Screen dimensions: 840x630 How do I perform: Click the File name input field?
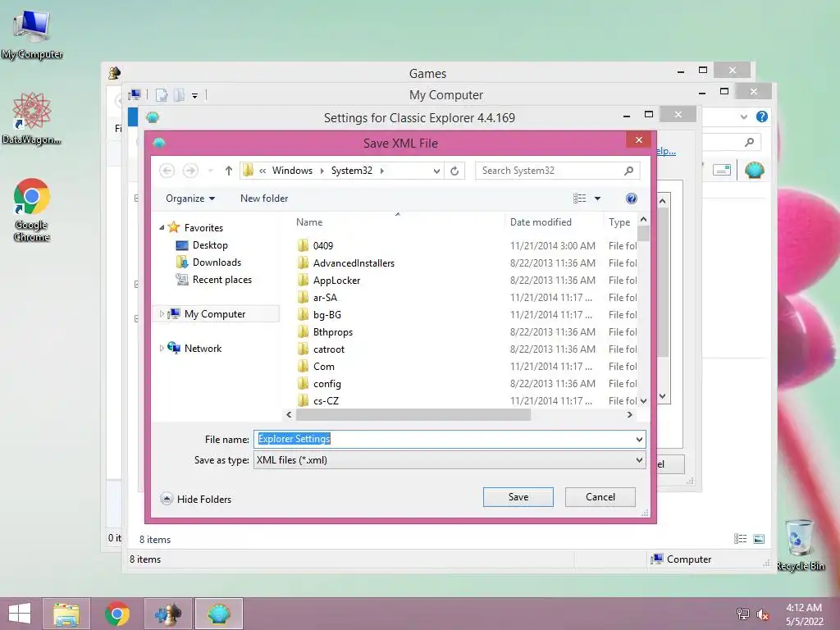pyautogui.click(x=444, y=439)
